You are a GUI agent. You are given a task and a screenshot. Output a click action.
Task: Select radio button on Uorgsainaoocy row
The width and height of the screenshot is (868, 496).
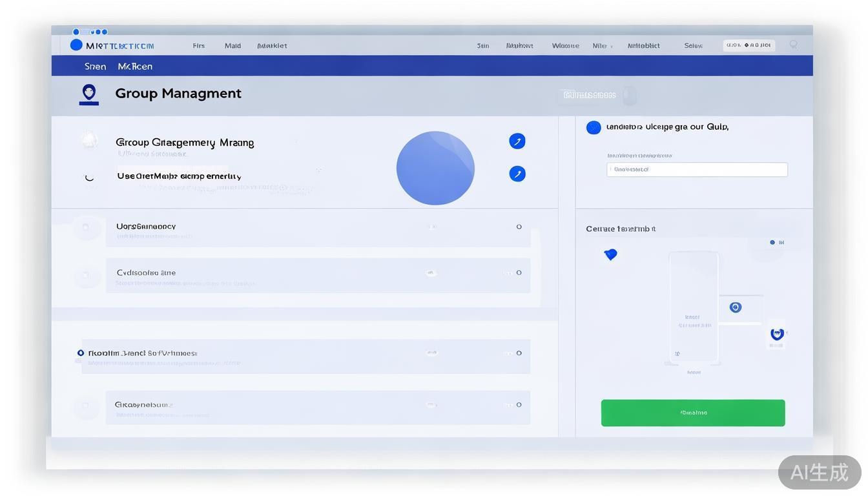tap(519, 227)
